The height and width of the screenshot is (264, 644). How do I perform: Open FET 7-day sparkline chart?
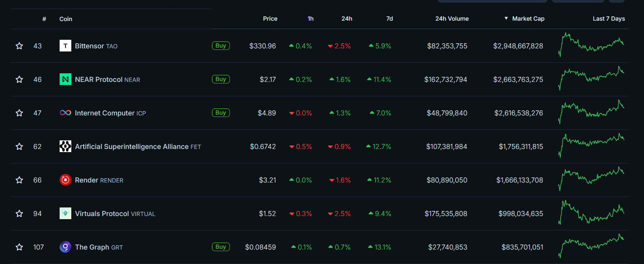point(591,146)
